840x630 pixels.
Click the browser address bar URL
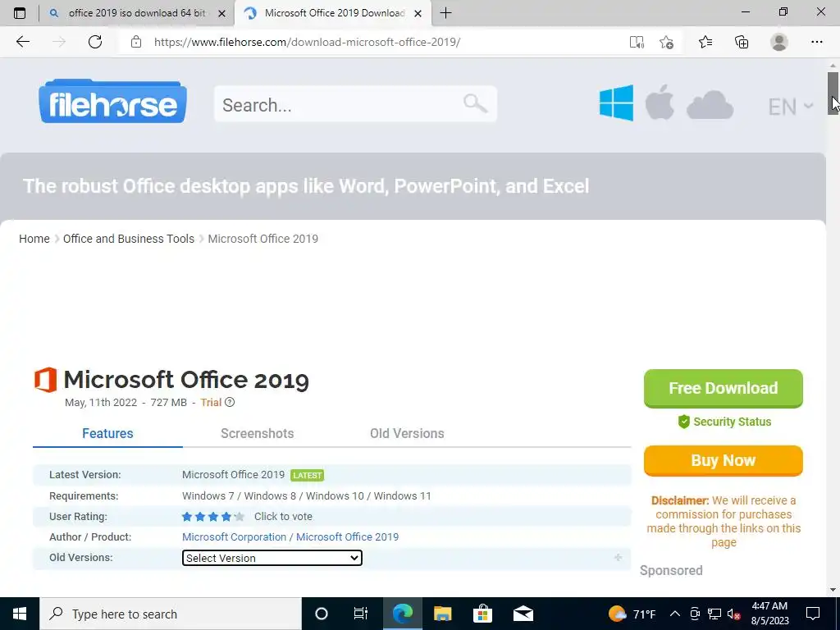click(307, 42)
